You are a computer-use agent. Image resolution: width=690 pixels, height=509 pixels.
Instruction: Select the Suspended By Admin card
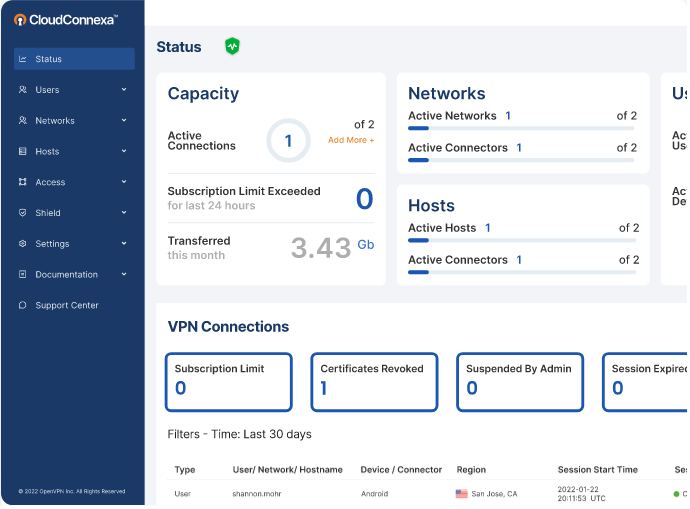pyautogui.click(x=520, y=382)
